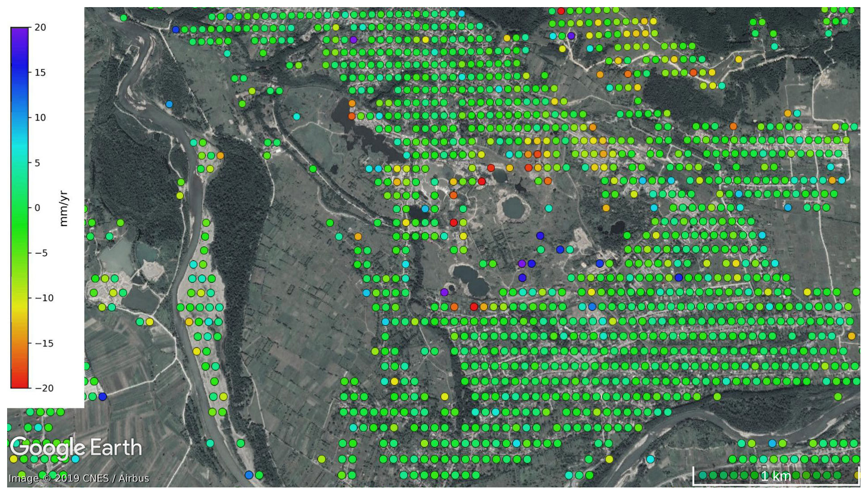Click the 1 km scale bar label

(776, 476)
